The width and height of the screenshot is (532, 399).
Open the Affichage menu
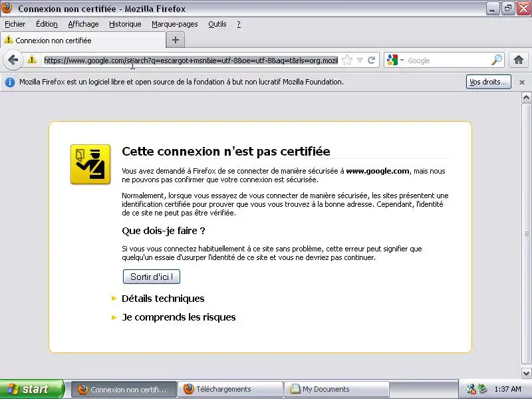[x=83, y=24]
